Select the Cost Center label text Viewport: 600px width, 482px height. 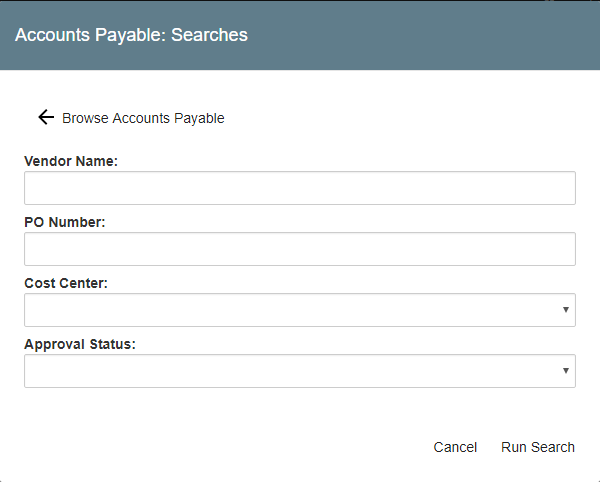point(66,283)
